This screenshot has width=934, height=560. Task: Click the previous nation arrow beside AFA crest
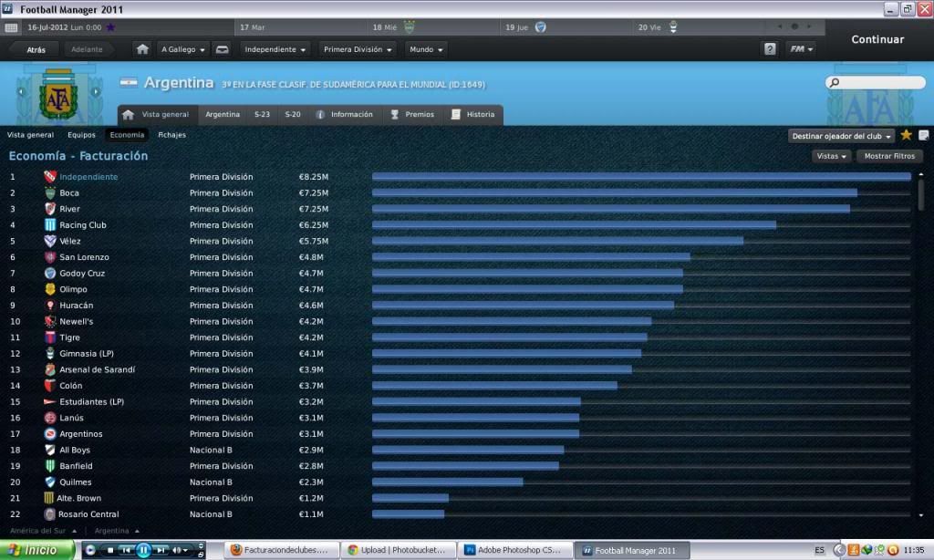[x=22, y=92]
